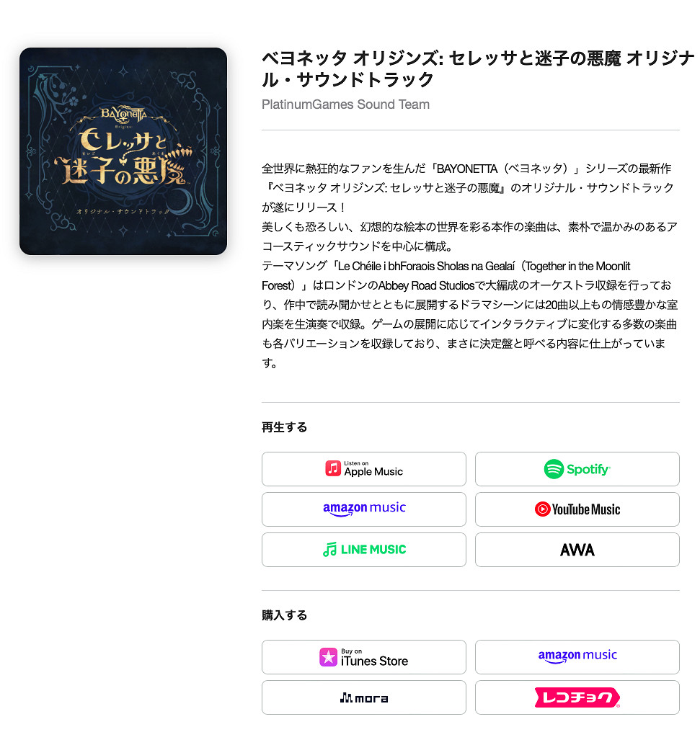Click the 再生する section heading
700x745 pixels.
(x=284, y=427)
